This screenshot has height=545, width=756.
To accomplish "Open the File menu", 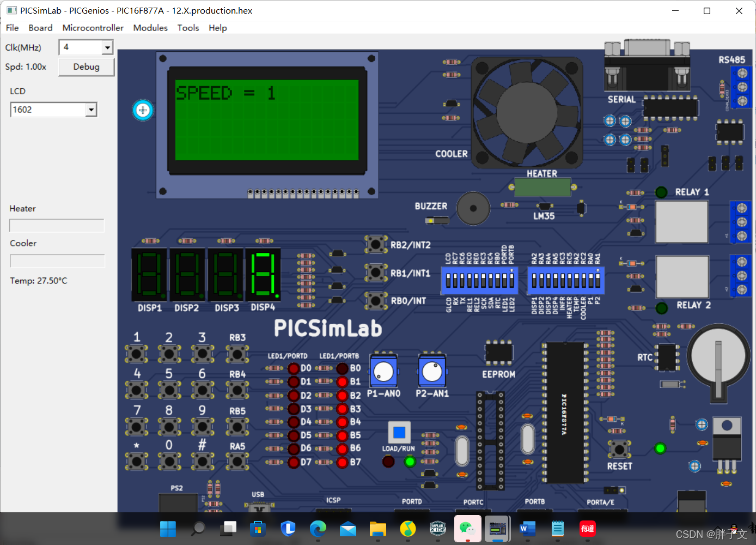I will [x=12, y=28].
